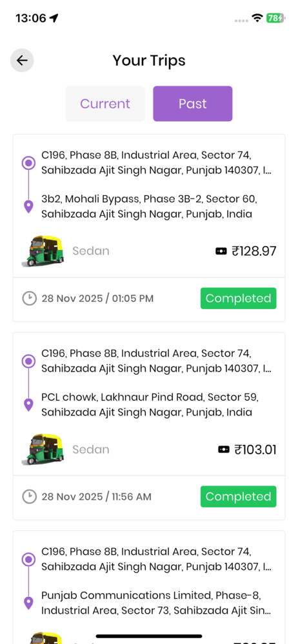Image resolution: width=298 pixels, height=644 pixels.
Task: Click Completed badge on 01:05 PM trip
Action: (238, 298)
